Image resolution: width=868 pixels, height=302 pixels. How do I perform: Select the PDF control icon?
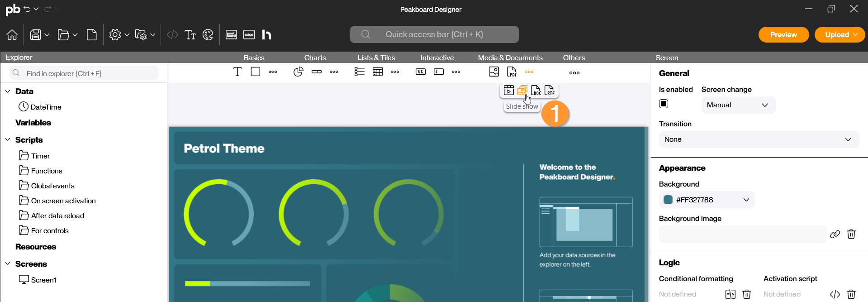point(512,72)
